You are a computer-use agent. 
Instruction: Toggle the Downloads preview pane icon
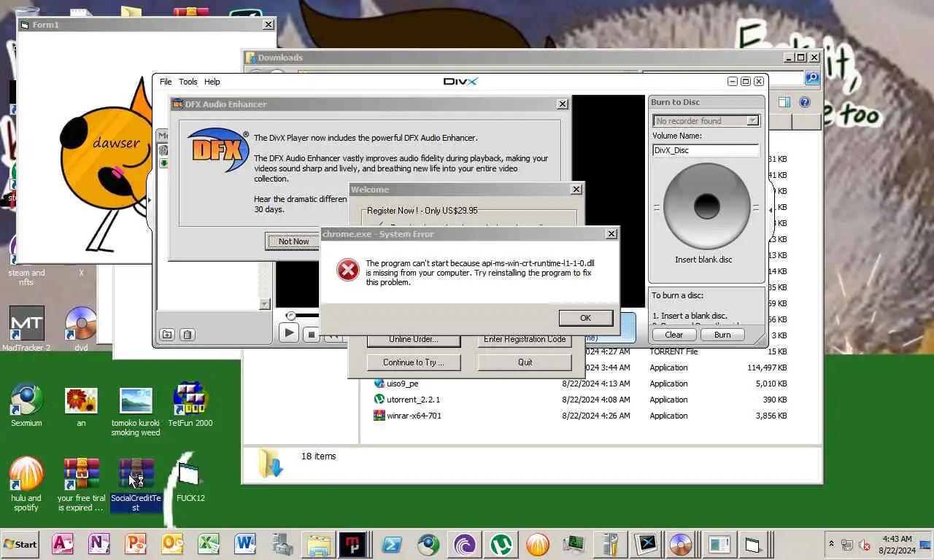coord(784,103)
